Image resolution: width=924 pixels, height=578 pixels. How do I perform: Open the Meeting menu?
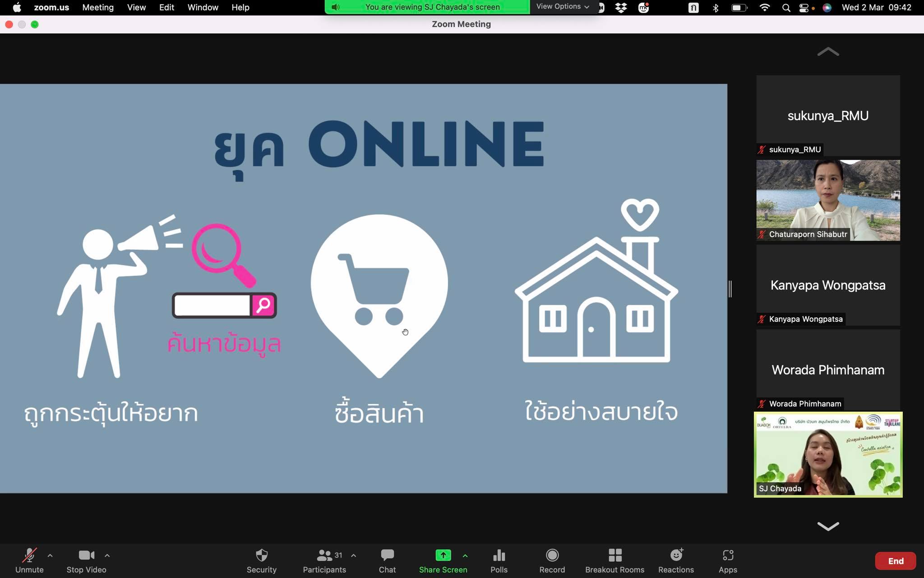tap(98, 7)
